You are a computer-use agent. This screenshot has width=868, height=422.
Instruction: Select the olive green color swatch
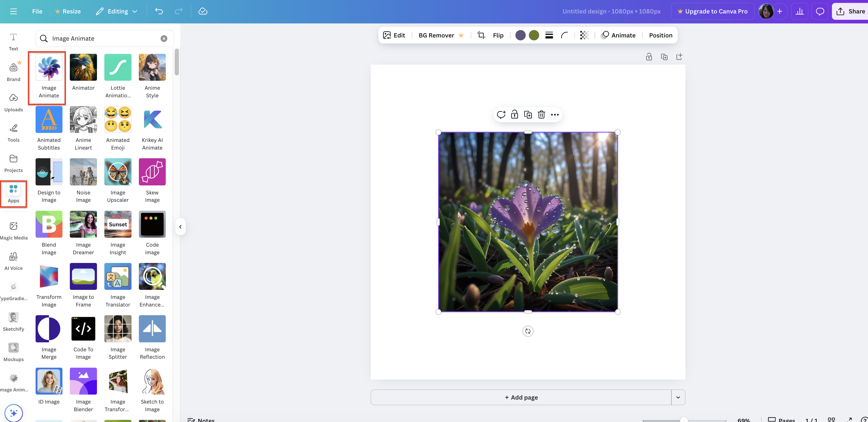tap(534, 35)
